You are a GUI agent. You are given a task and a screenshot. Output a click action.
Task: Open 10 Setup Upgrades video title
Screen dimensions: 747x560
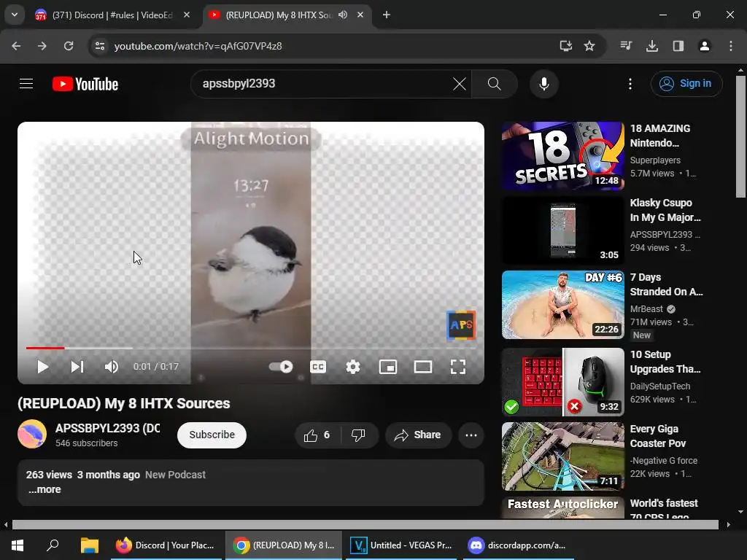tap(665, 362)
